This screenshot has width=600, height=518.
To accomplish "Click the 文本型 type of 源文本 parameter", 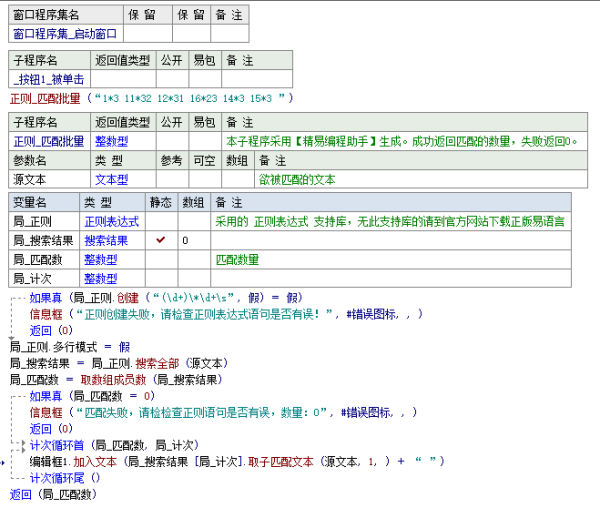I will click(111, 179).
